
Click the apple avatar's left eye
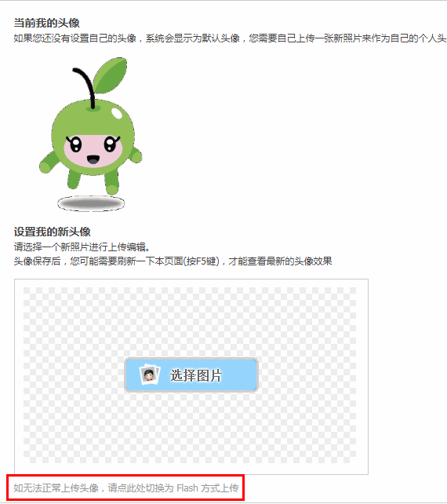75,144
